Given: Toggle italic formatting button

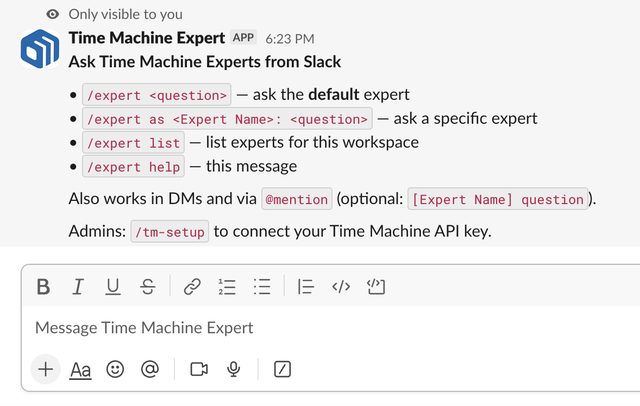Looking at the screenshot, I should click(x=78, y=286).
